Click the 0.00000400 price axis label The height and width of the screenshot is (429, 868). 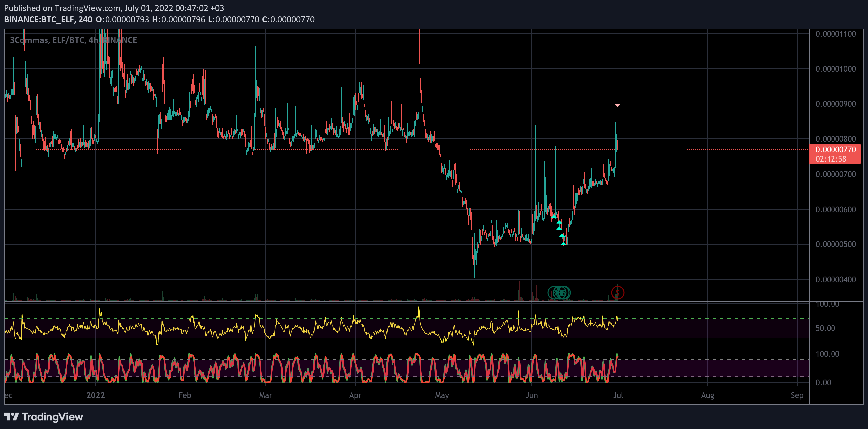[835, 280]
